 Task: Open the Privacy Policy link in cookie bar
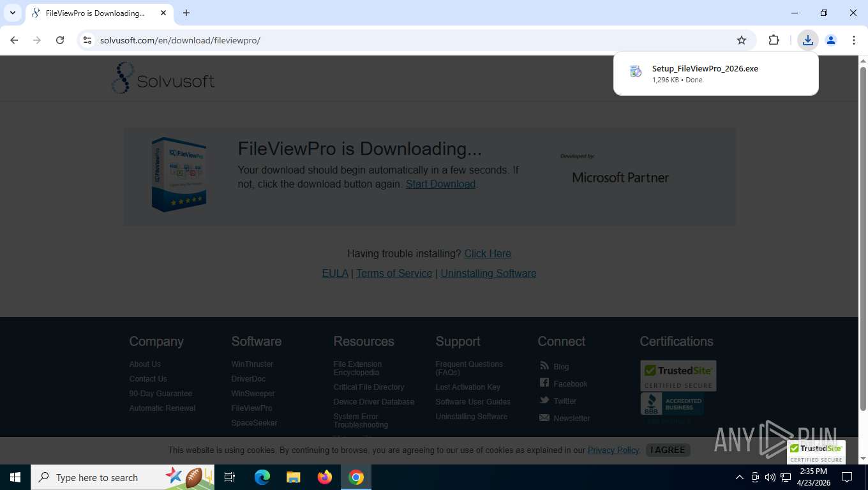point(613,450)
